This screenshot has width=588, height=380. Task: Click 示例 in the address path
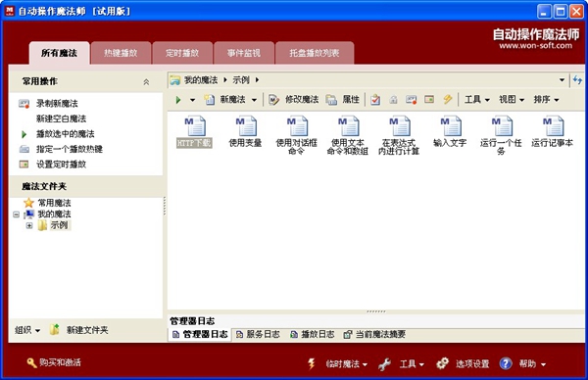tap(241, 80)
